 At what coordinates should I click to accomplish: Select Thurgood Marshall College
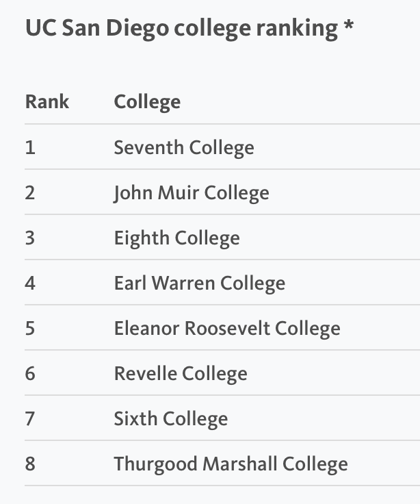(231, 464)
